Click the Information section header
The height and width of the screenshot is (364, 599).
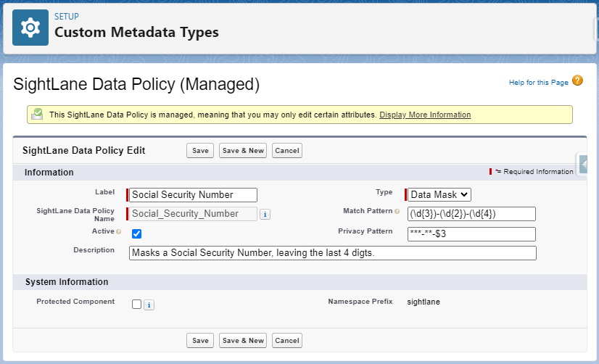[49, 173]
